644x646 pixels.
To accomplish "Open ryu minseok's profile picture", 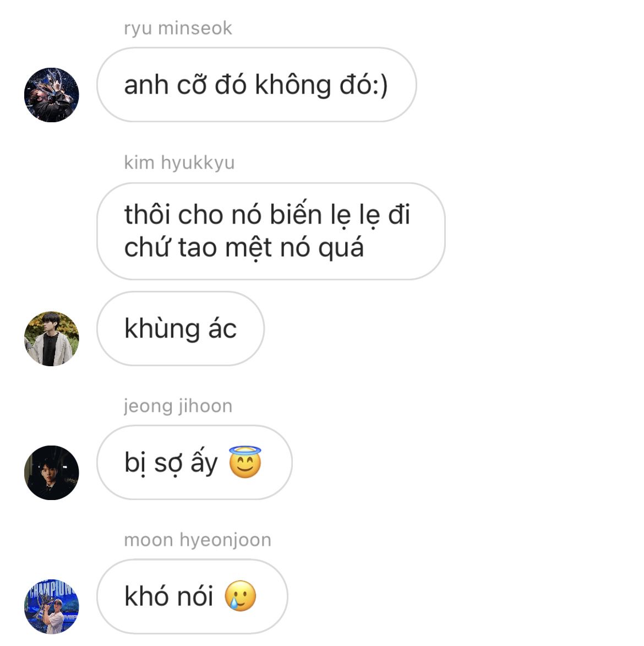I will coord(52,95).
